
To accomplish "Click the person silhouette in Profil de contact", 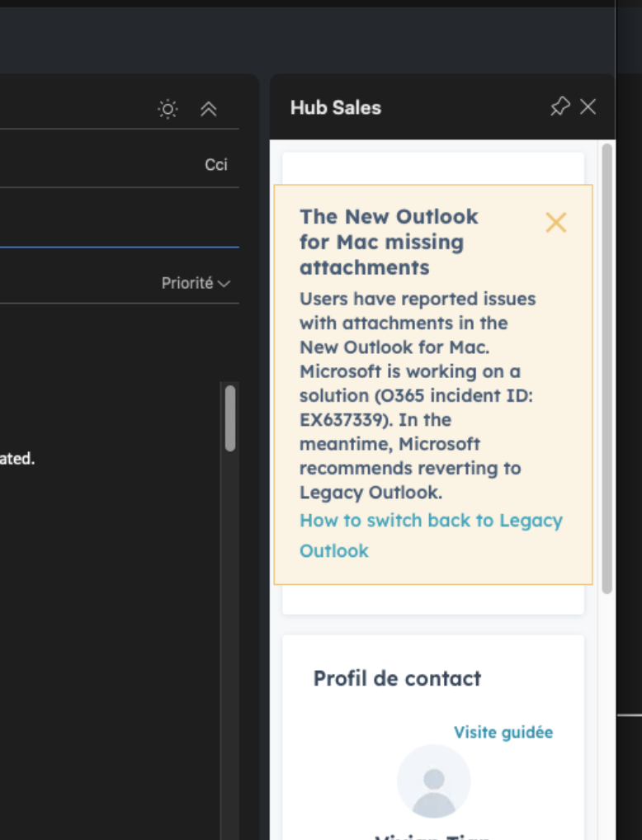I will [x=434, y=781].
